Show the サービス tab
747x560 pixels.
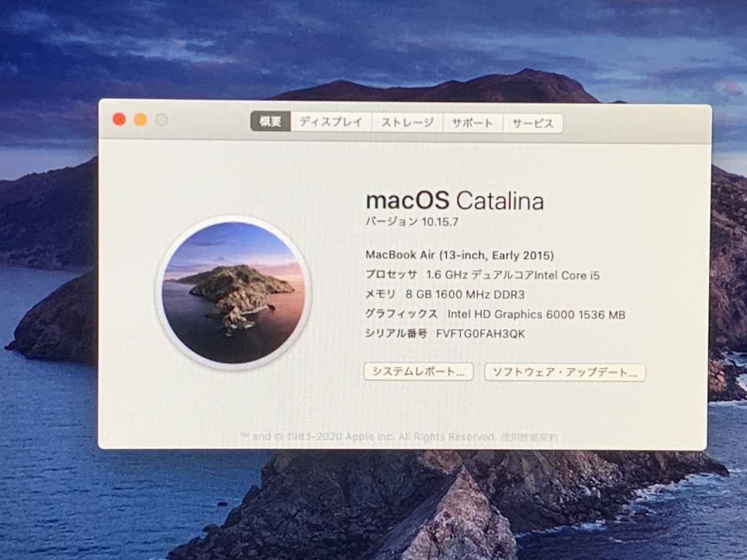coord(533,123)
